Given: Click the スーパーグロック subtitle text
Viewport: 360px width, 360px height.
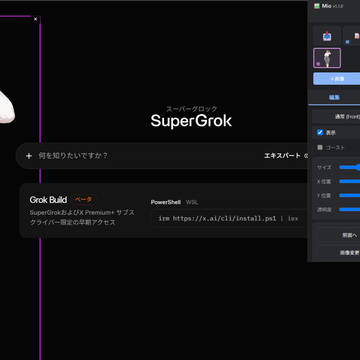Looking at the screenshot, I should click(191, 109).
